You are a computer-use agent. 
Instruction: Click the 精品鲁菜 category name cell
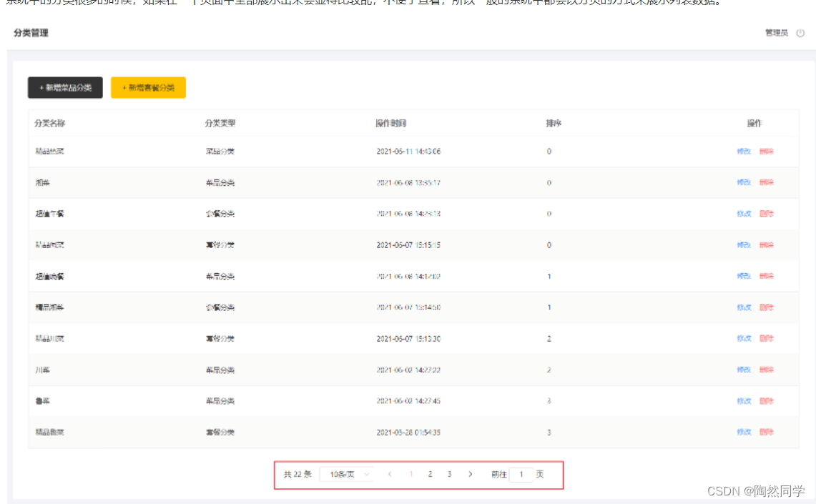coord(50,433)
